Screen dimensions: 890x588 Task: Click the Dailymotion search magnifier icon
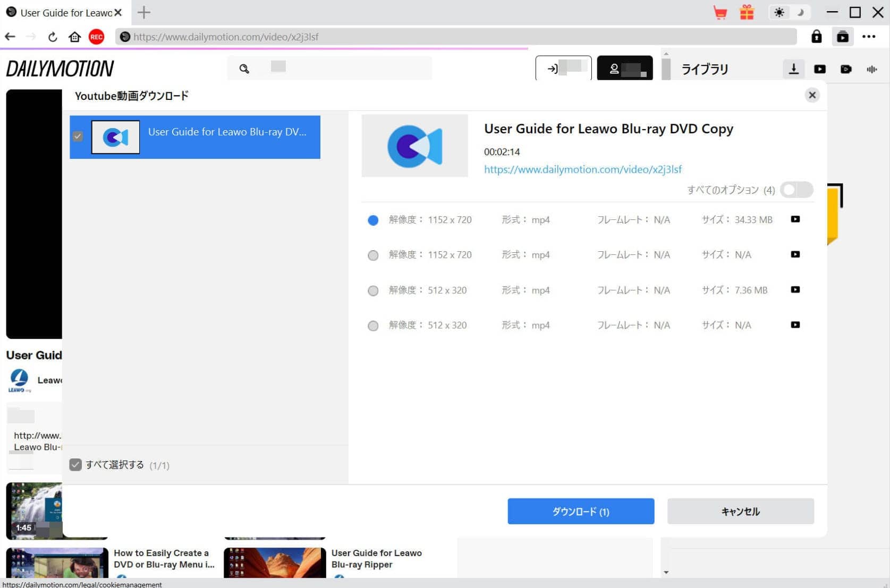(x=244, y=69)
